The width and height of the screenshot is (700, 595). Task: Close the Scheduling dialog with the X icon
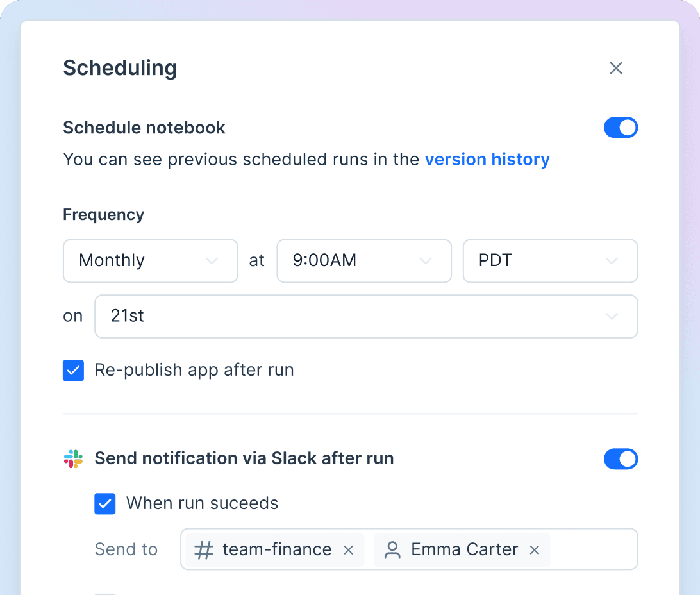[616, 68]
